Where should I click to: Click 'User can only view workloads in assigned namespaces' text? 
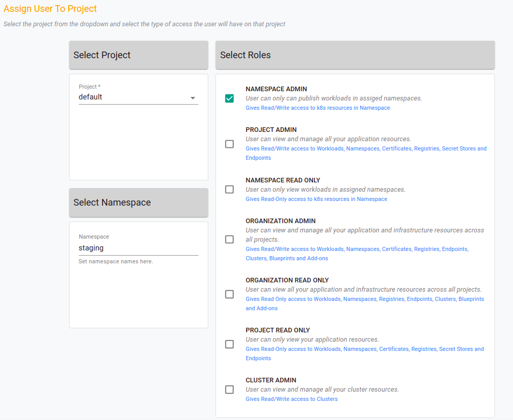(325, 190)
